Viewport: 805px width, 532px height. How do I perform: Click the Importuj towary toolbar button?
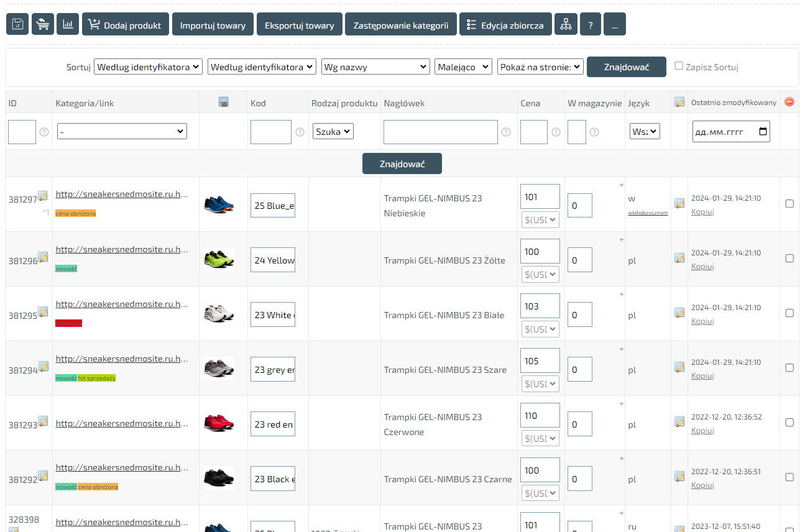point(213,25)
